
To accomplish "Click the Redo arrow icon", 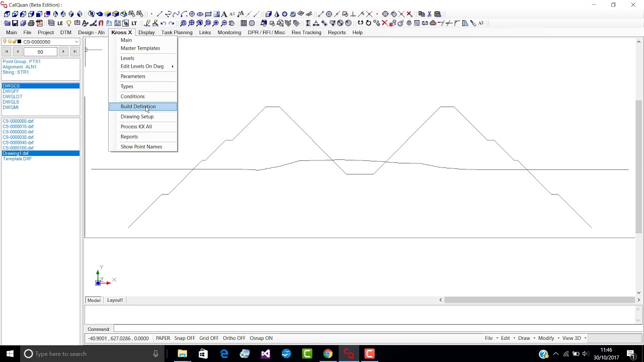I will [172, 23].
